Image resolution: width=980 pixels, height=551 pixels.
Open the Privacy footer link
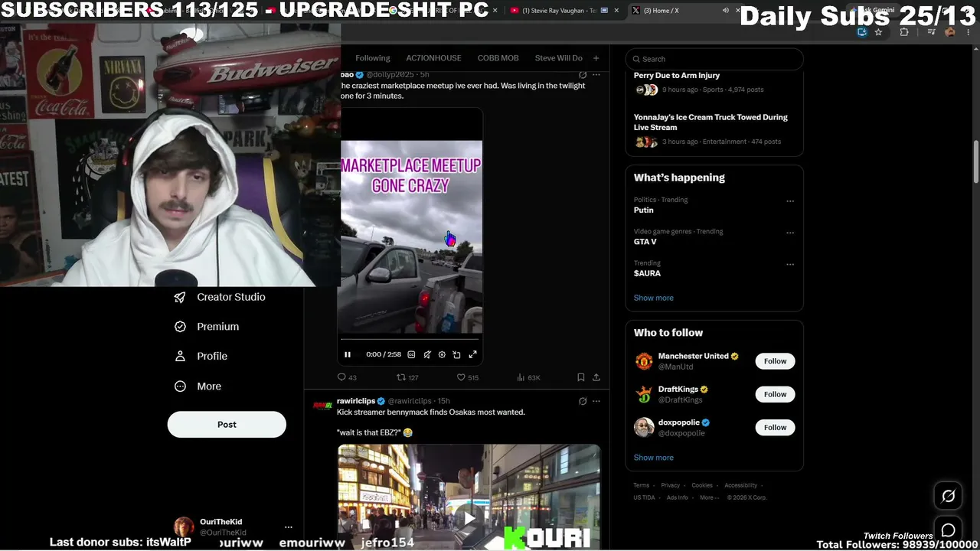(671, 485)
